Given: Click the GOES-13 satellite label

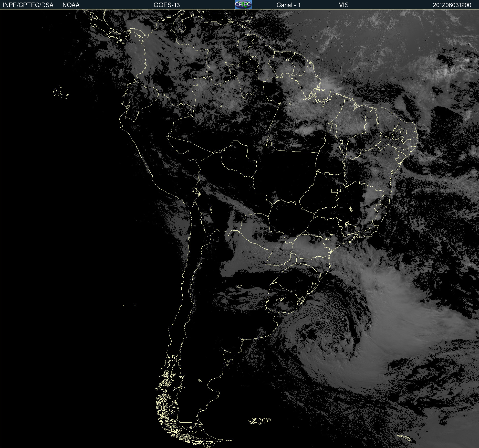Looking at the screenshot, I should (x=166, y=5).
